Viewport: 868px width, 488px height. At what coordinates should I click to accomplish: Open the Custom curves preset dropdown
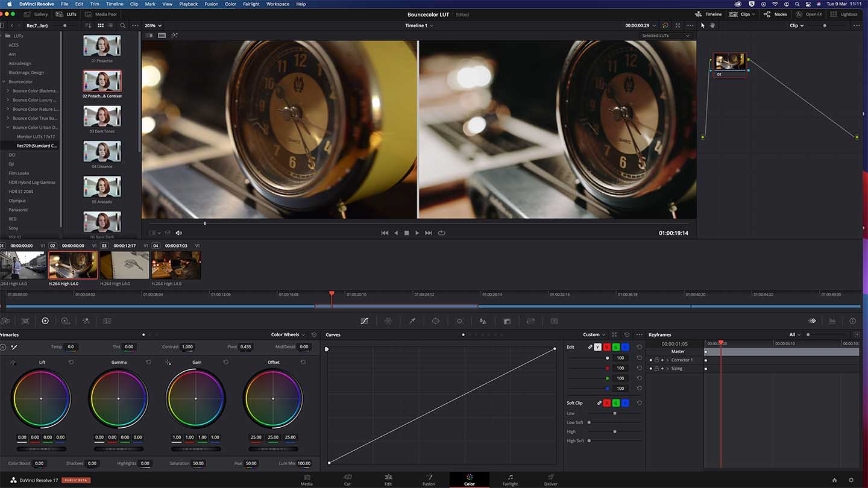tap(594, 334)
